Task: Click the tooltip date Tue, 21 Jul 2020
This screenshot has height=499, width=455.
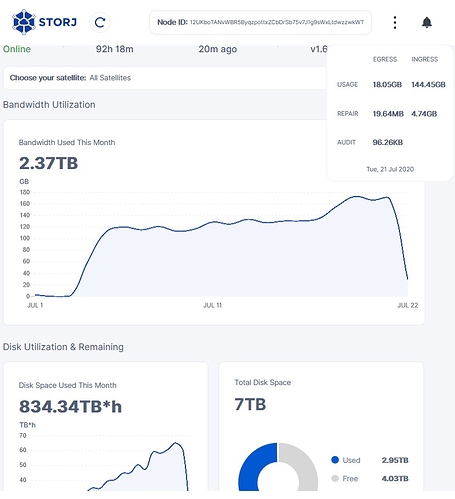Action: click(x=390, y=169)
